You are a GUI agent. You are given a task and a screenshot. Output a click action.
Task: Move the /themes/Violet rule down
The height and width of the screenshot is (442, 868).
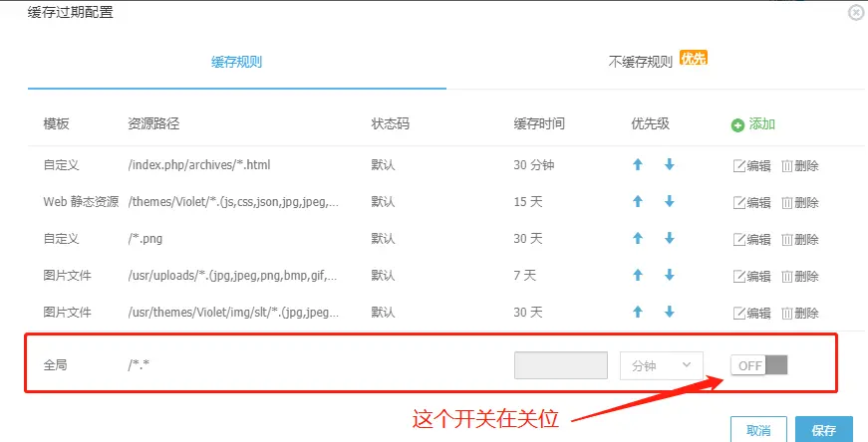pos(670,201)
